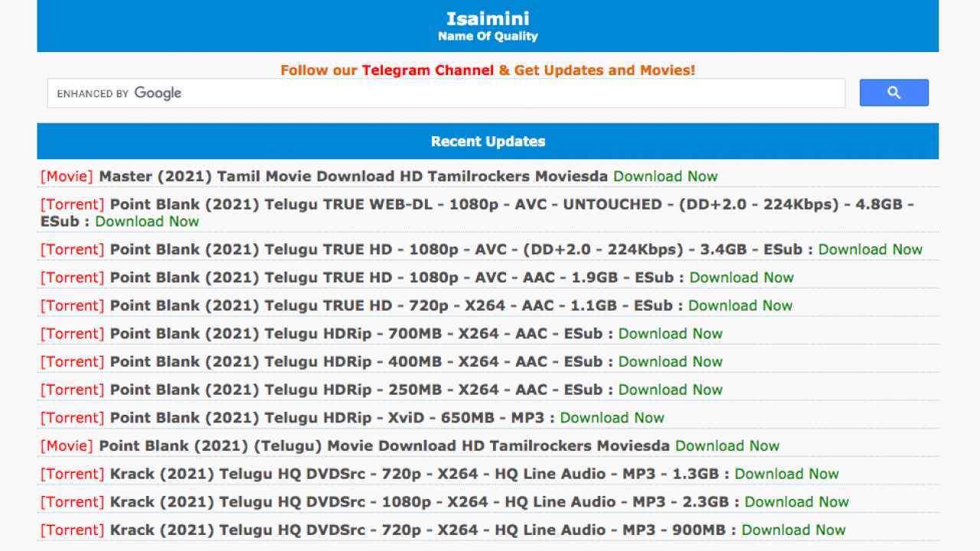Click 'Follow our' text in the Telegram banner
Image resolution: width=980 pixels, height=551 pixels.
(x=318, y=70)
